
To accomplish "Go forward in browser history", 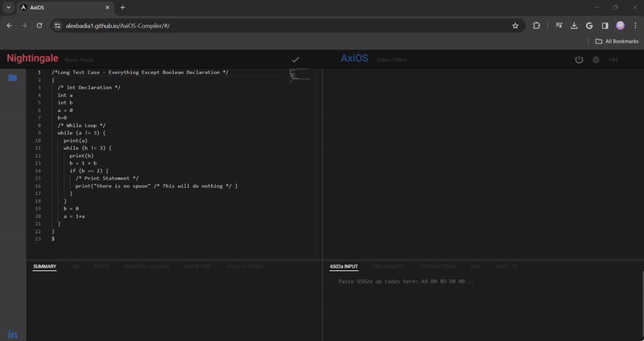I will click(x=24, y=26).
